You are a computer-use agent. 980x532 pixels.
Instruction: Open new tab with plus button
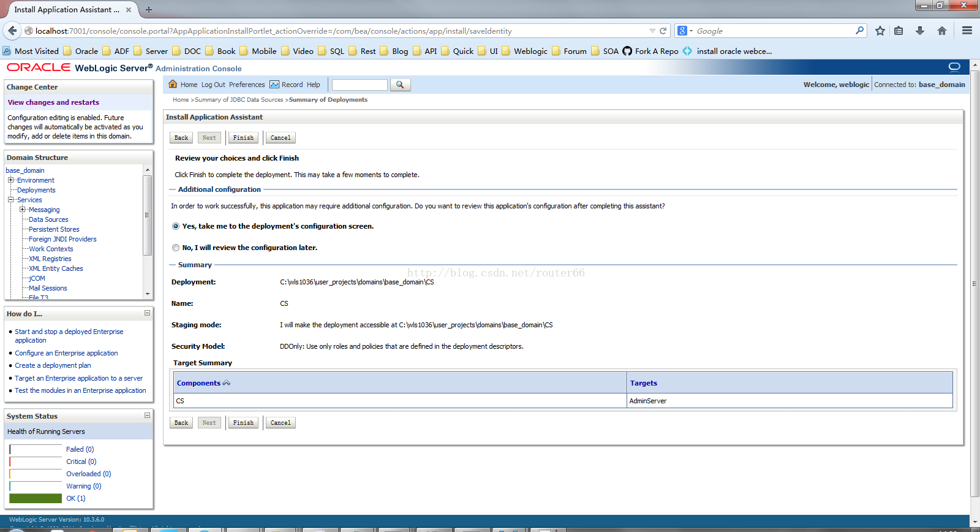(149, 10)
